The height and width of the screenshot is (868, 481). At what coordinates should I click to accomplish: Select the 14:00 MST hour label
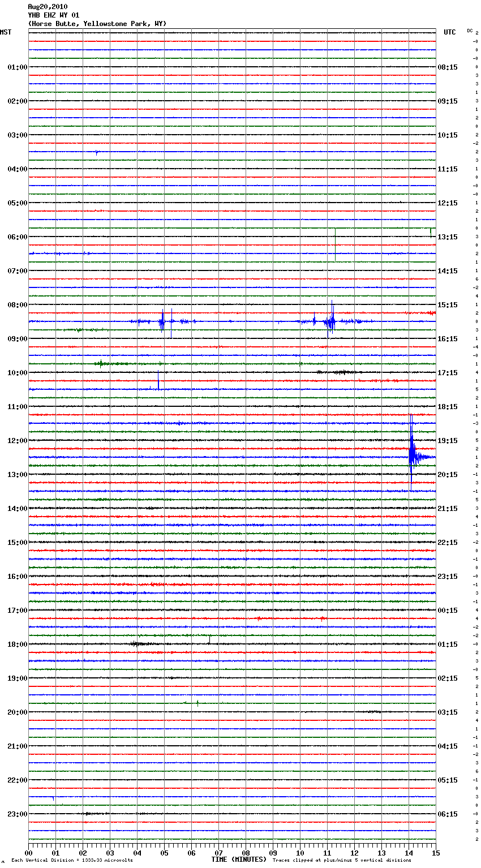point(18,509)
